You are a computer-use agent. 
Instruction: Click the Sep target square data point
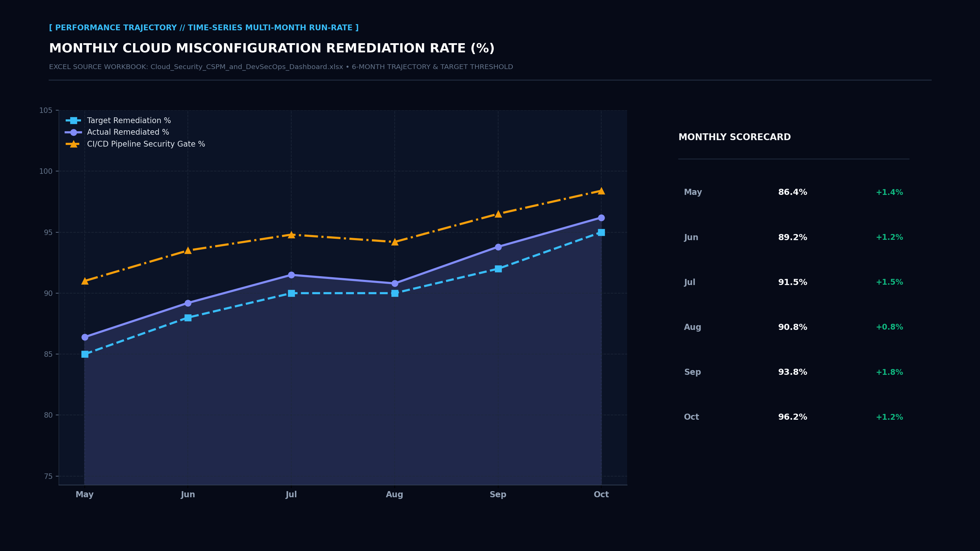(x=499, y=269)
